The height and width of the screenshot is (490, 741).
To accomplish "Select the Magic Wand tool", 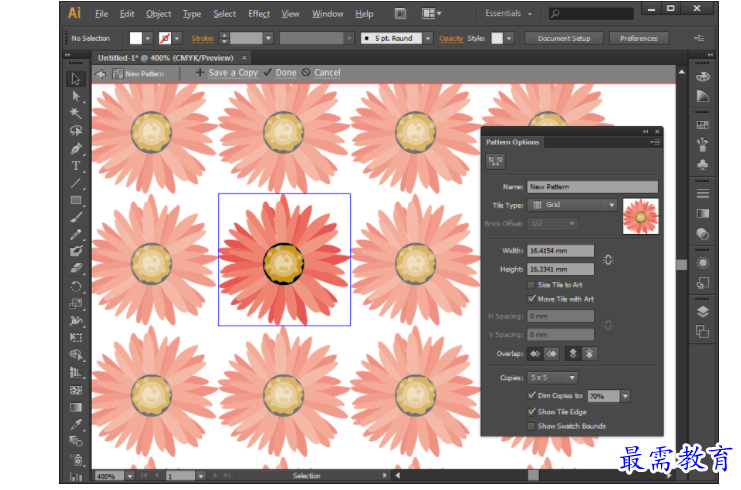I will [76, 113].
